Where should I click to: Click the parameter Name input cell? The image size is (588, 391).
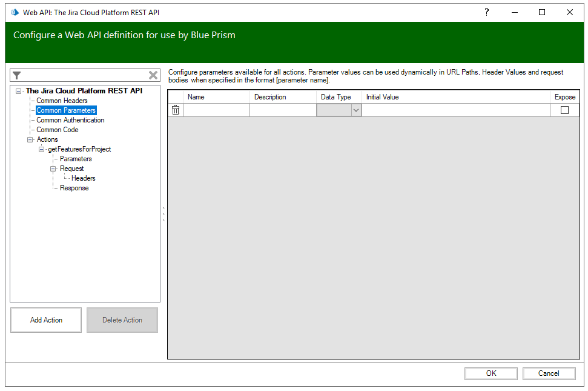216,110
